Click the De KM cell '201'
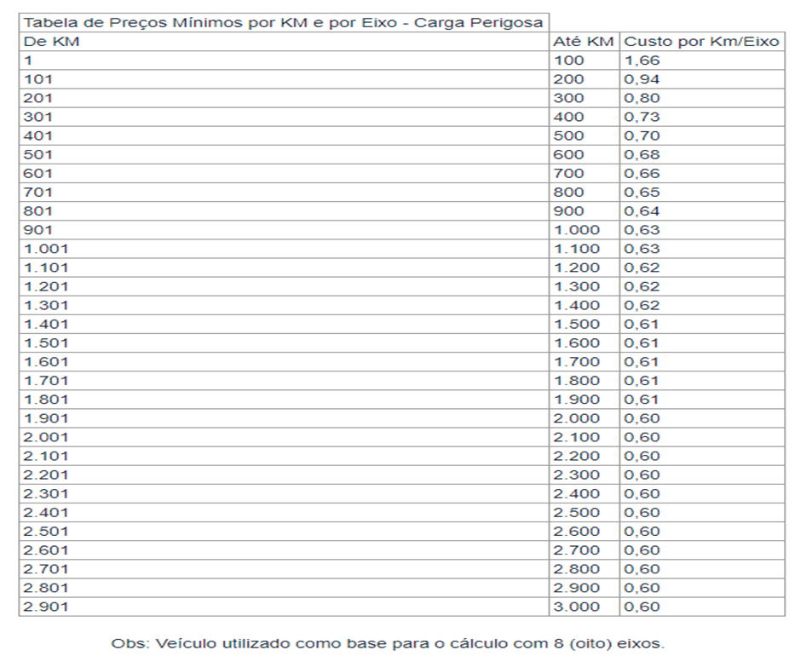 pos(284,98)
